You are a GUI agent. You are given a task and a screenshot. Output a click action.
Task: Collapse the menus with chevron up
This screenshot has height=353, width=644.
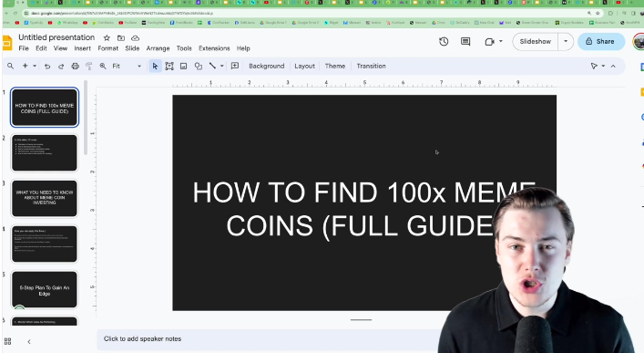[613, 66]
